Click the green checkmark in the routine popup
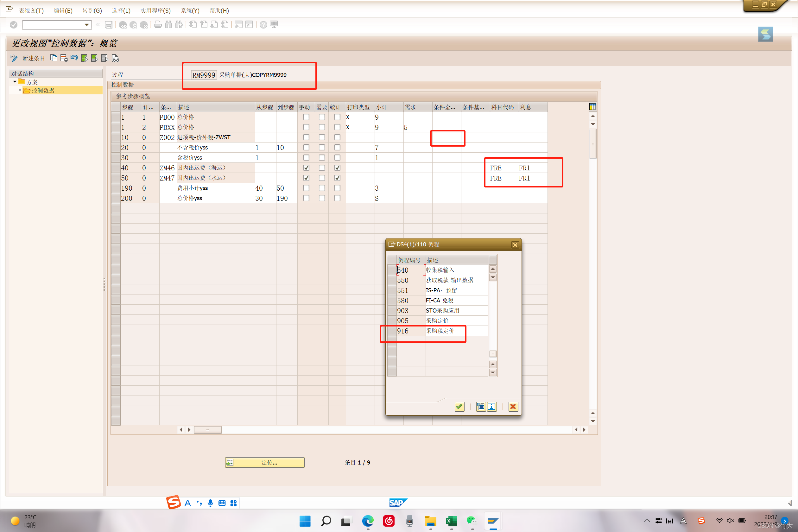 459,407
